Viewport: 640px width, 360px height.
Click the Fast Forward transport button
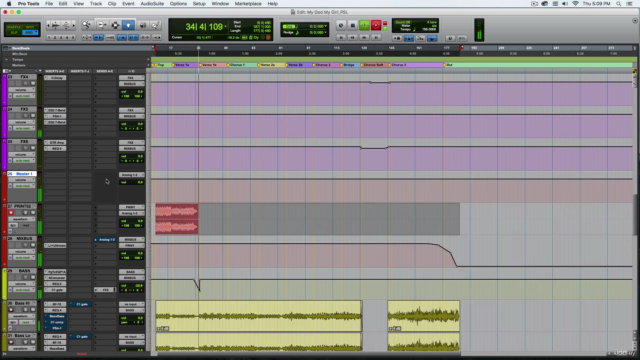pos(364,38)
